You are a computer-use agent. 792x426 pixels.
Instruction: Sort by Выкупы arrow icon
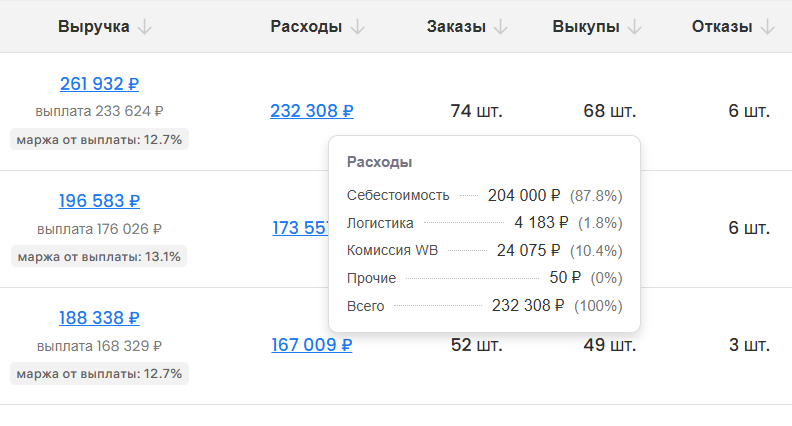[634, 27]
